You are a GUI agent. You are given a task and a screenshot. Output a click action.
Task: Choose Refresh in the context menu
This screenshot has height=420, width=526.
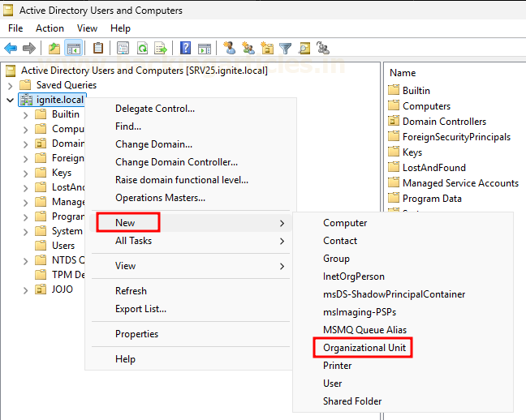pos(131,291)
